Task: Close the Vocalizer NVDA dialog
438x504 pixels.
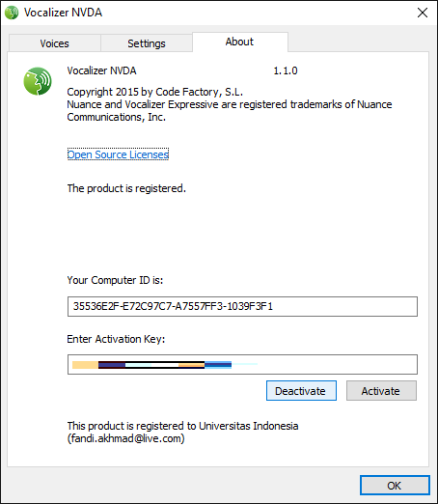Action: pos(422,13)
